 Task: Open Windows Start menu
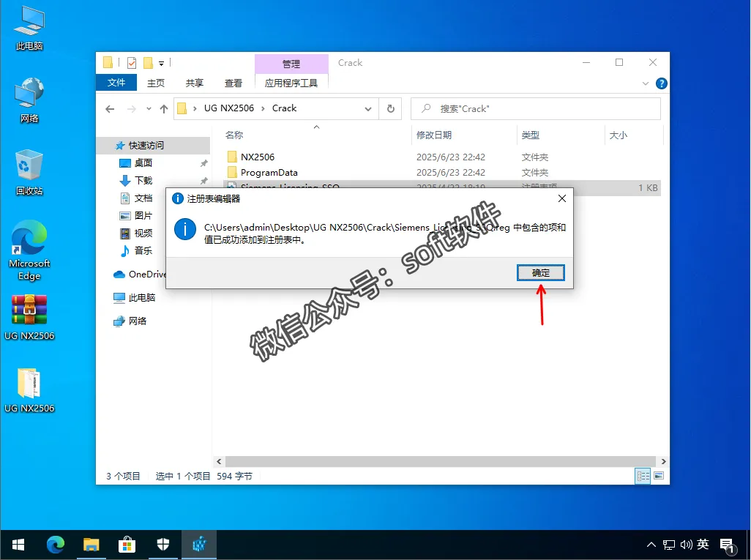tap(18, 545)
